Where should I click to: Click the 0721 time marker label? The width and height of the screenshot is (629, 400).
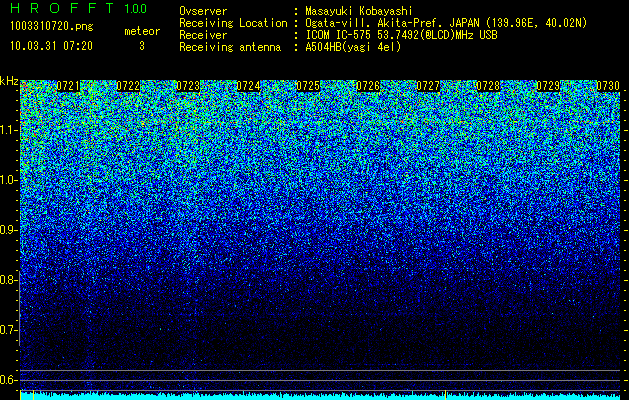(x=68, y=86)
